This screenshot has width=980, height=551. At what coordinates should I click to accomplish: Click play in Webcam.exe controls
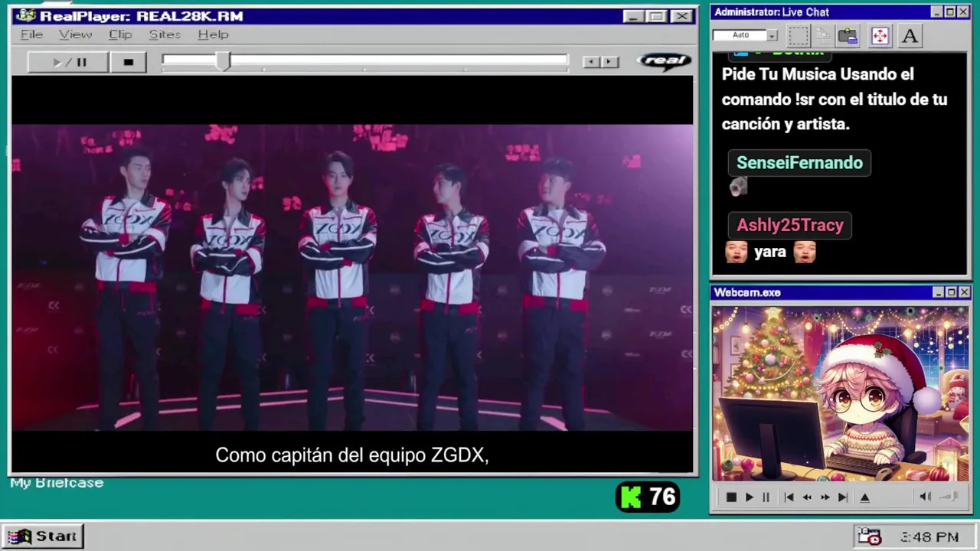coord(749,497)
